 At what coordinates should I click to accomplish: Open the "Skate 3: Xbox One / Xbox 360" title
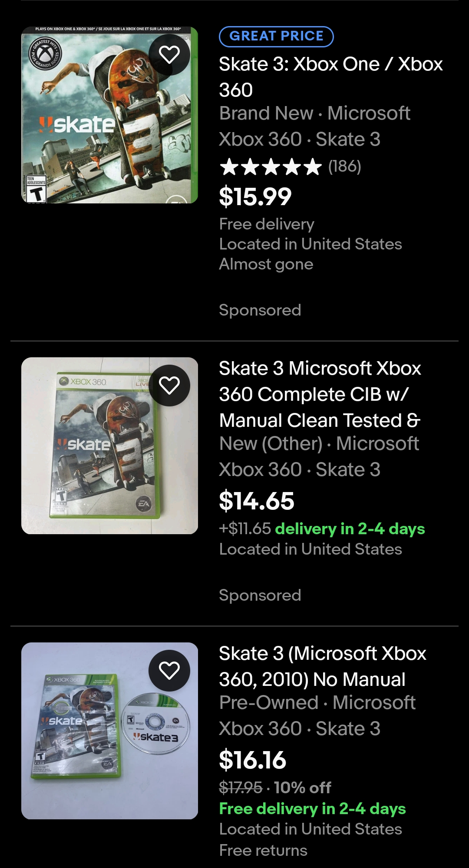click(330, 77)
